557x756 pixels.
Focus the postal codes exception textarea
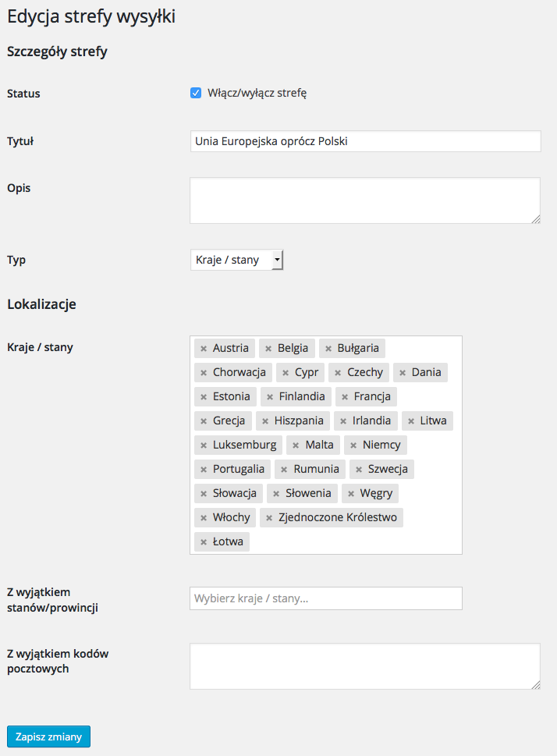[x=365, y=666]
